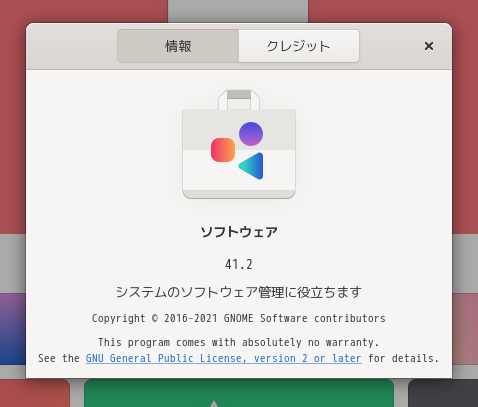Click the teal triangle shape on the bag
The image size is (478, 407).
(x=252, y=166)
